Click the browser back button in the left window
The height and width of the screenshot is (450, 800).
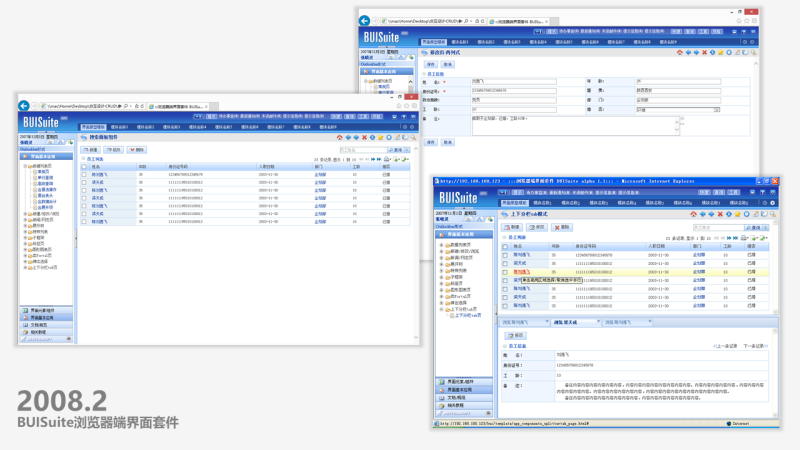tap(24, 106)
